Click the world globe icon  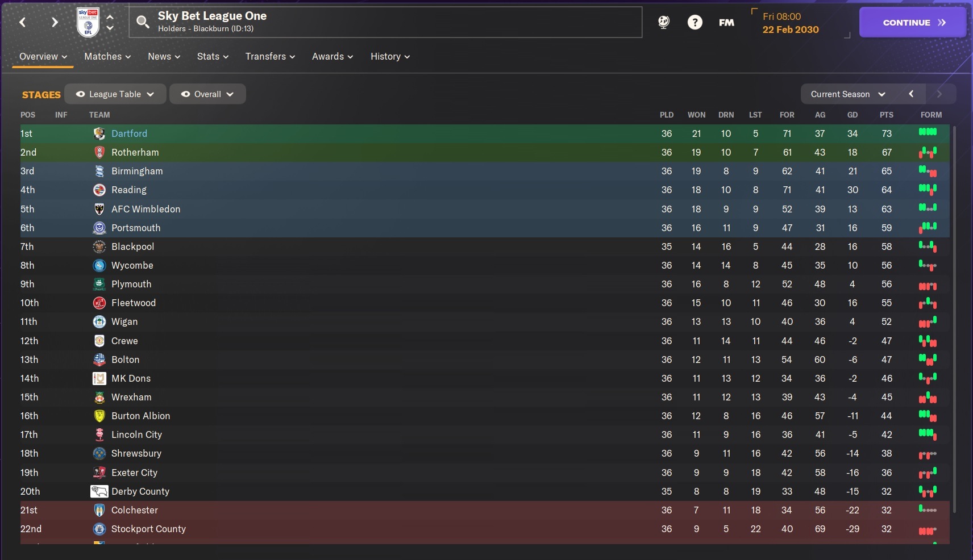point(663,22)
